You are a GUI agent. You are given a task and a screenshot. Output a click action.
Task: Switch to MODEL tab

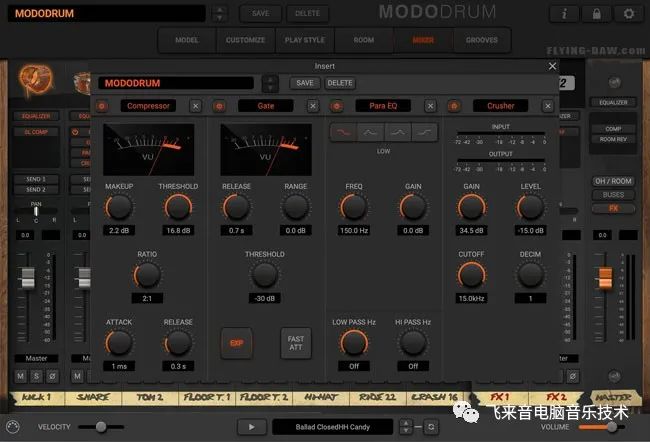[187, 40]
